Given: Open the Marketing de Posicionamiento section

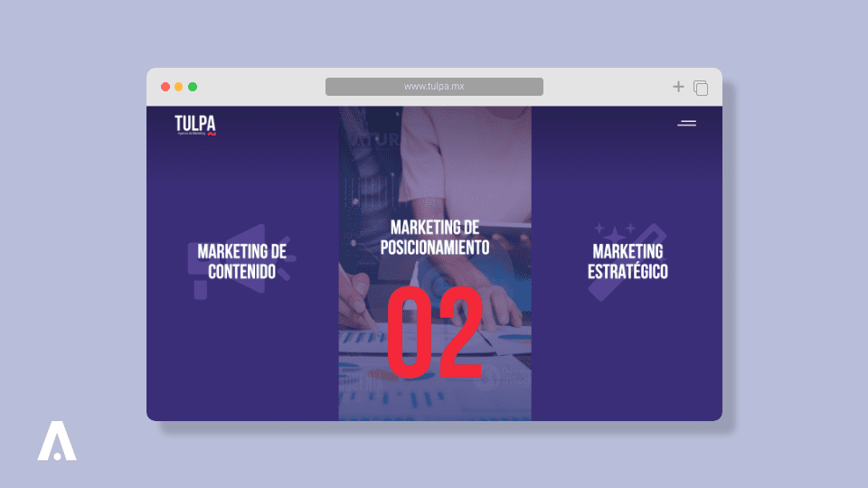Looking at the screenshot, I should point(435,237).
